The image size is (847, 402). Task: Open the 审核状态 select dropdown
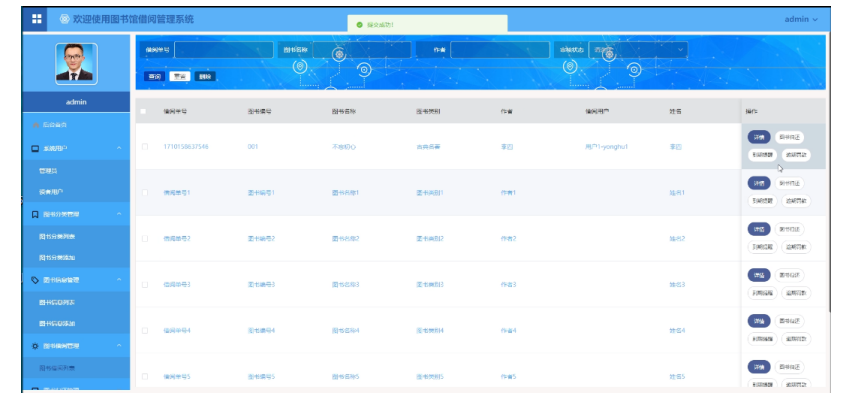pos(638,50)
